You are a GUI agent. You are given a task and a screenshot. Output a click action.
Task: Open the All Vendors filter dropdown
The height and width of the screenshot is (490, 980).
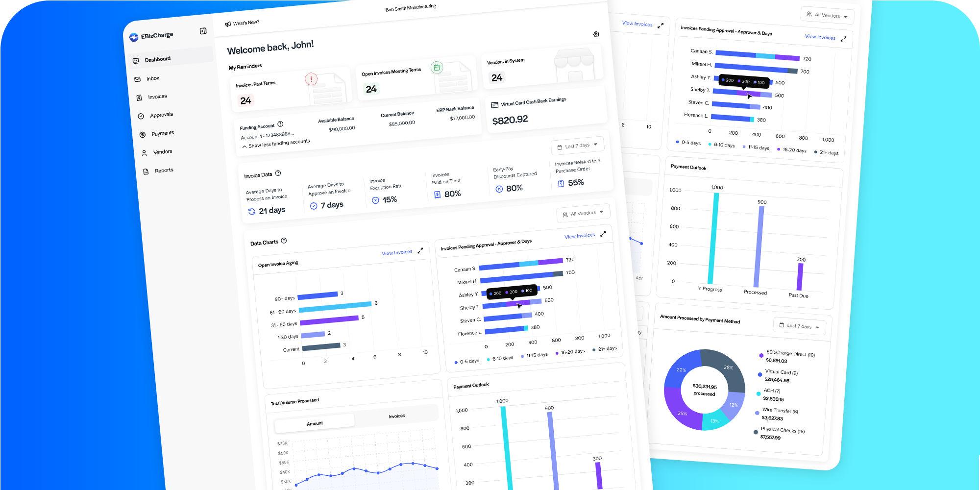583,212
